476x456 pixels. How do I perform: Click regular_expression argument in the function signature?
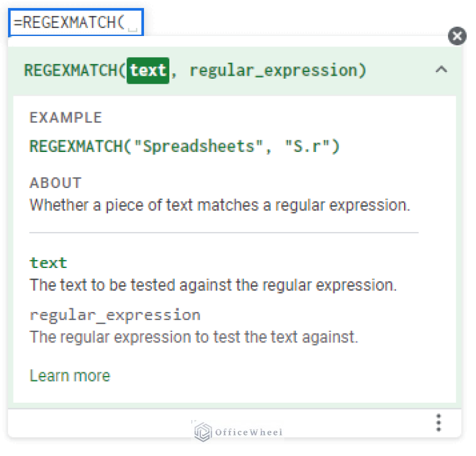[x=273, y=70]
